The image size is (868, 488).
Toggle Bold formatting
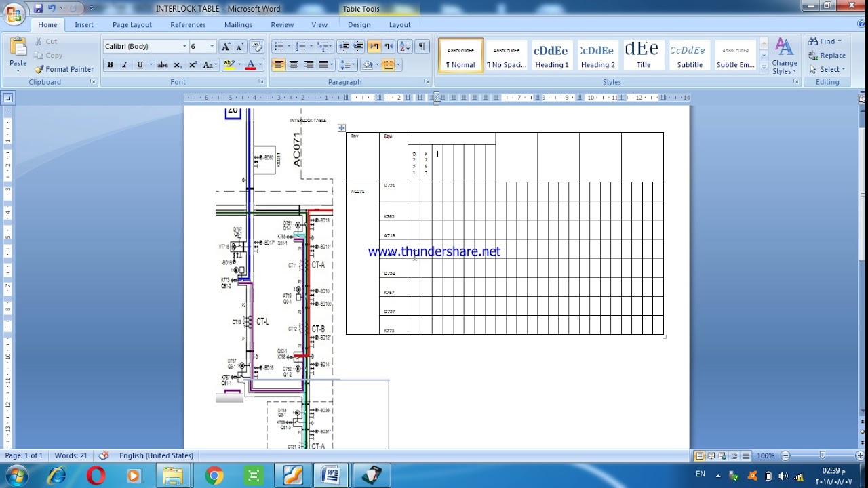[110, 65]
